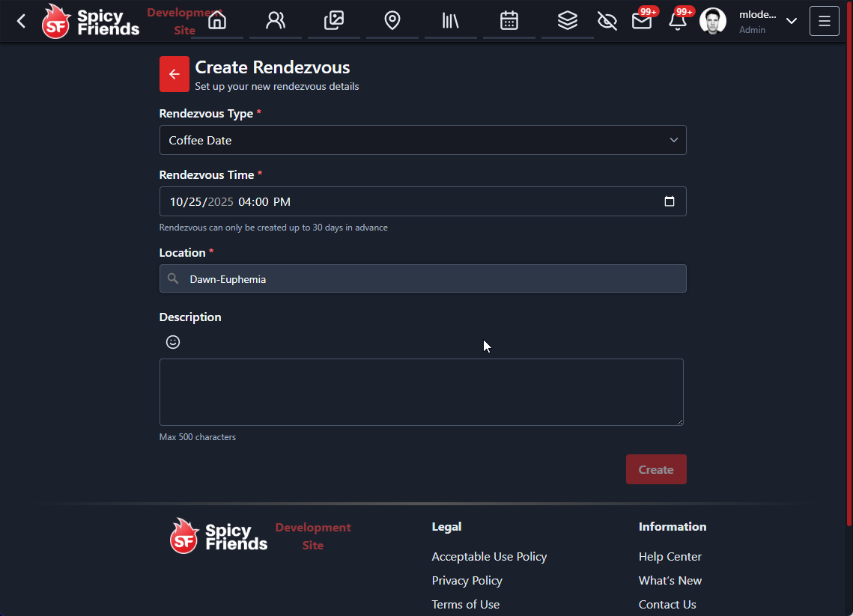This screenshot has width=853, height=616.
Task: Open the date picker calendar icon
Action: coord(670,201)
